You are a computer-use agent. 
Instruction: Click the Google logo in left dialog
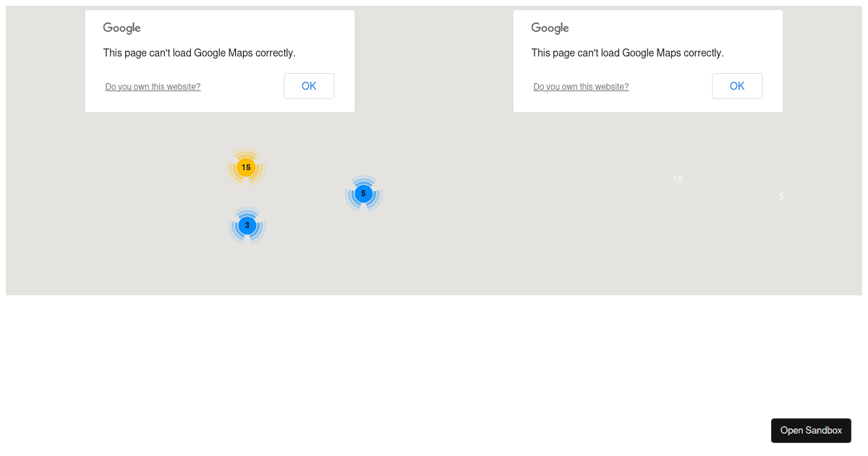point(122,28)
